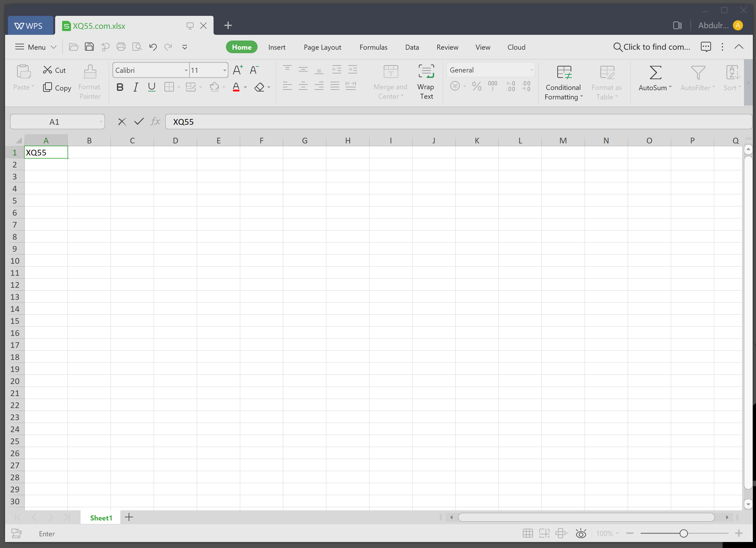Screen dimensions: 756x548
Task: Click the Cut scissors icon
Action: [x=47, y=70]
